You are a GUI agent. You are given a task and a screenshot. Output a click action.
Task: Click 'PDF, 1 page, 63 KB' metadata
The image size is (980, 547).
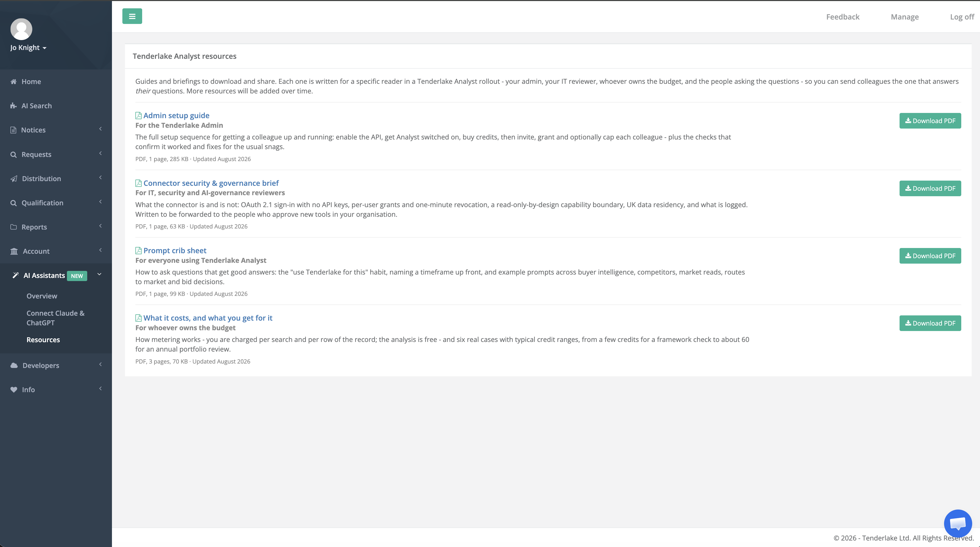coord(160,227)
